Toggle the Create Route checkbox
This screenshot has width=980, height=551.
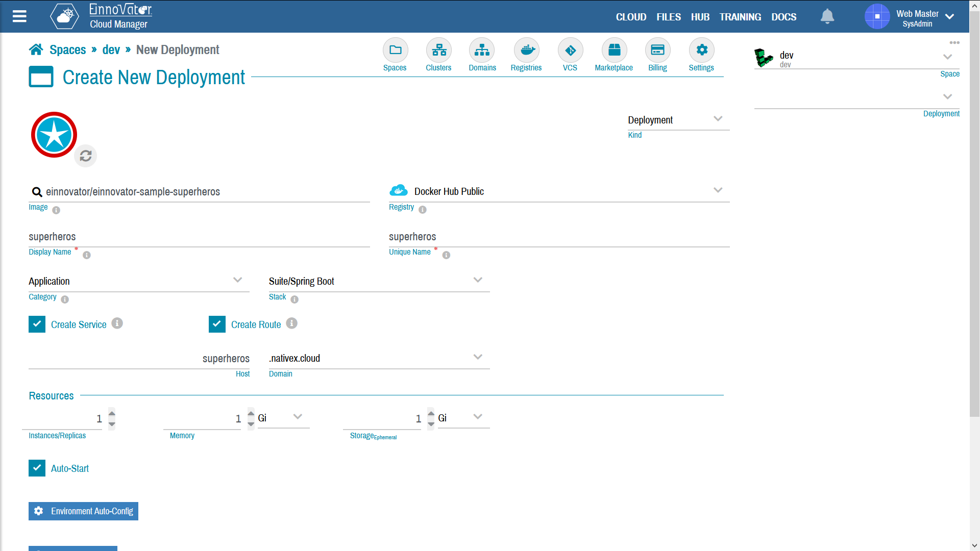tap(217, 324)
